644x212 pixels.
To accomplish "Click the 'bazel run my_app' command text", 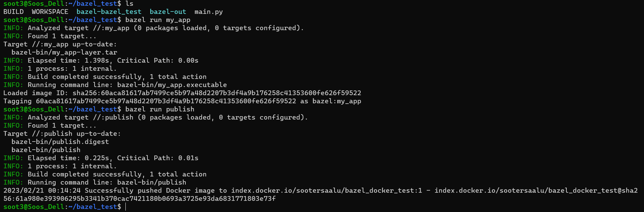I will click(x=158, y=20).
